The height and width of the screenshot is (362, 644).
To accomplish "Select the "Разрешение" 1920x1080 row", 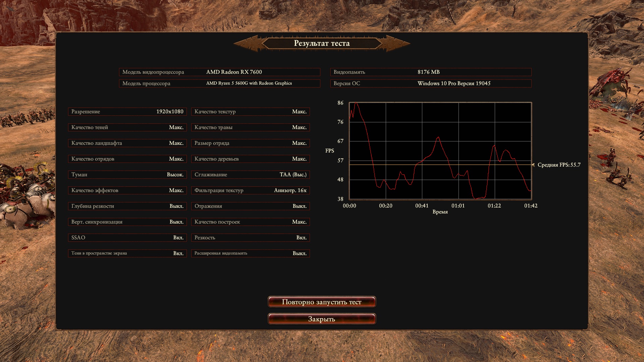I will coord(127,112).
